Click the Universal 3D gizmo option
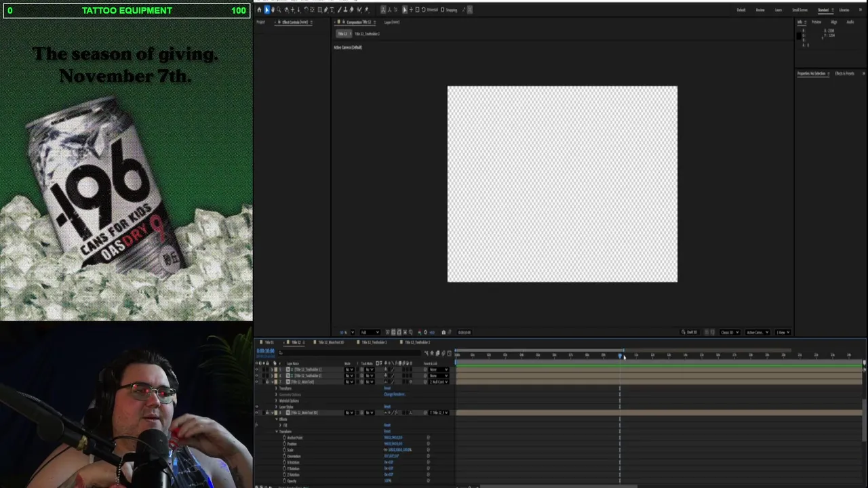 (x=433, y=9)
